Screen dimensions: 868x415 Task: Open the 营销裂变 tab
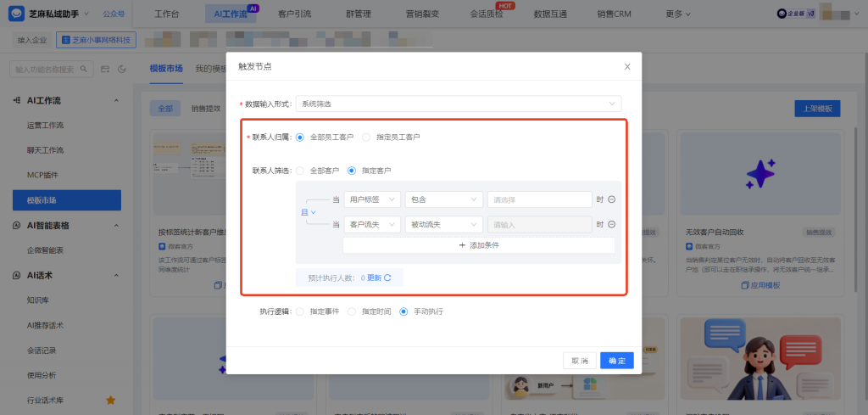pyautogui.click(x=422, y=14)
